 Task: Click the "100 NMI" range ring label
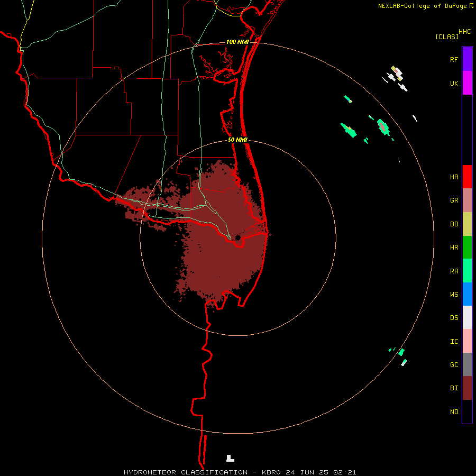[x=237, y=42]
